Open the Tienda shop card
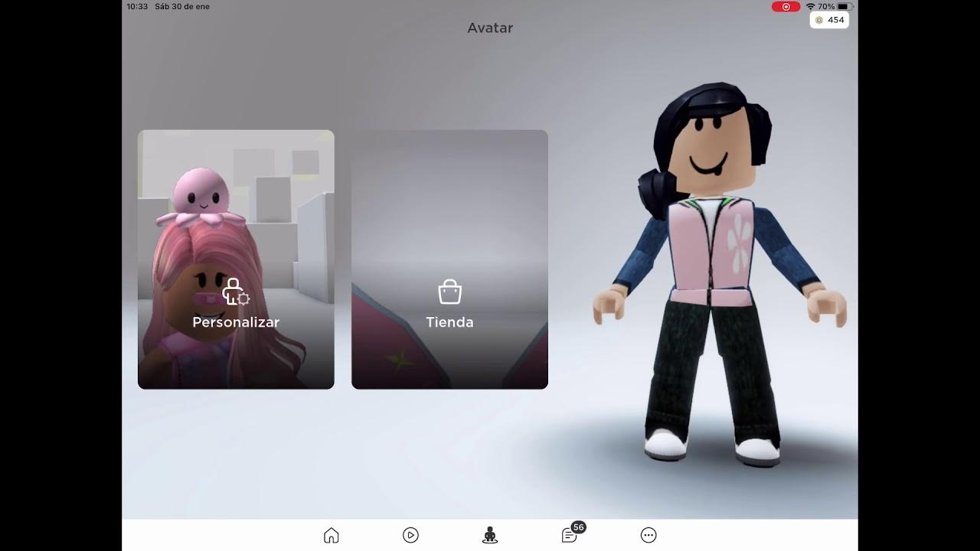980x551 pixels. pos(449,259)
